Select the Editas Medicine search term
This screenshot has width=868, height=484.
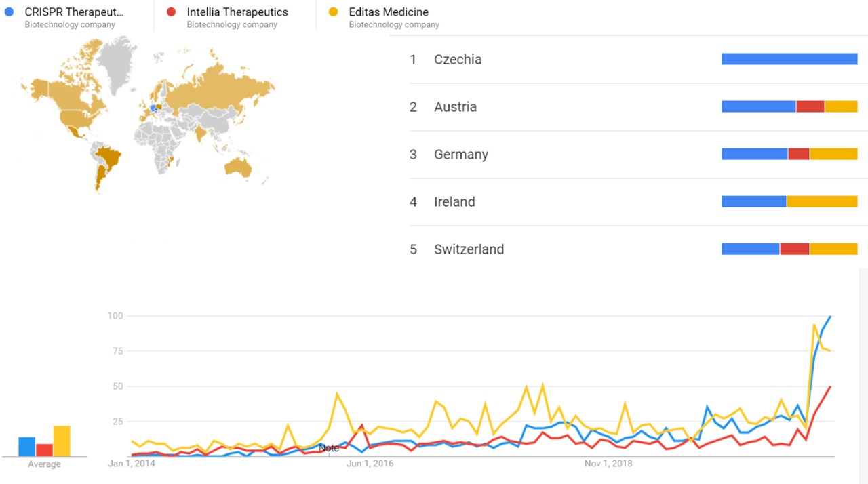click(x=389, y=12)
